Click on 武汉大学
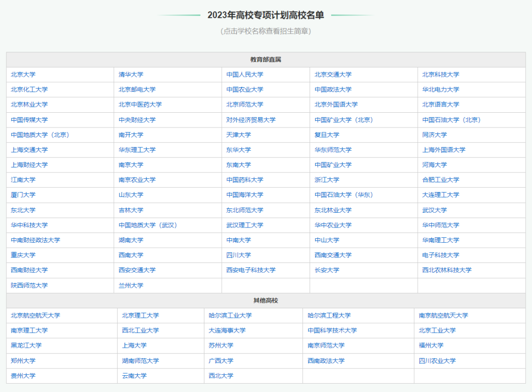 [434, 210]
